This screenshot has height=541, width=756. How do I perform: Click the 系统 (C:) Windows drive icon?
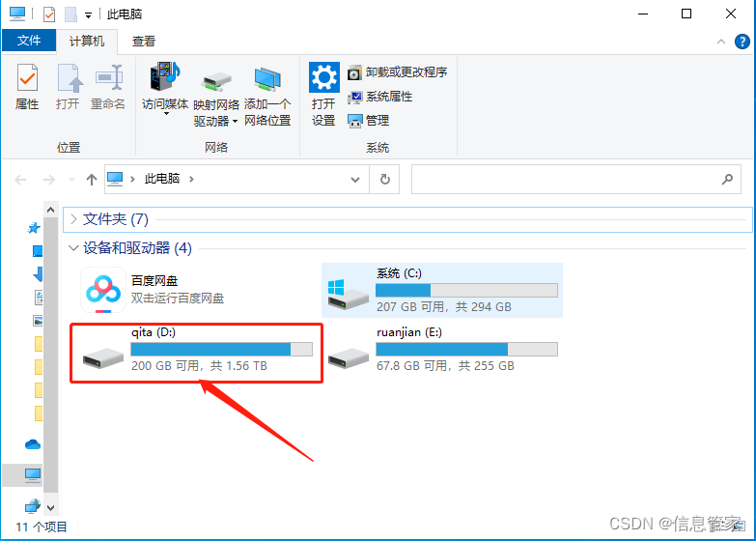pos(348,294)
